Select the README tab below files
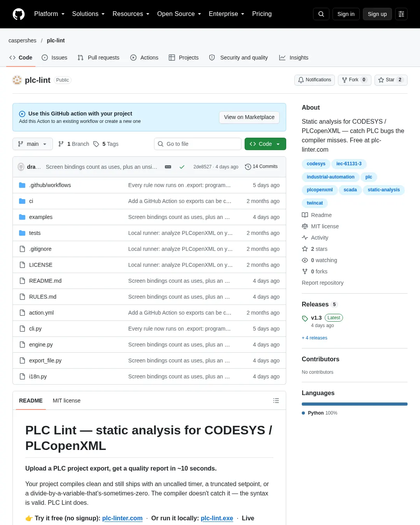The height and width of the screenshot is (525, 420). tap(31, 401)
